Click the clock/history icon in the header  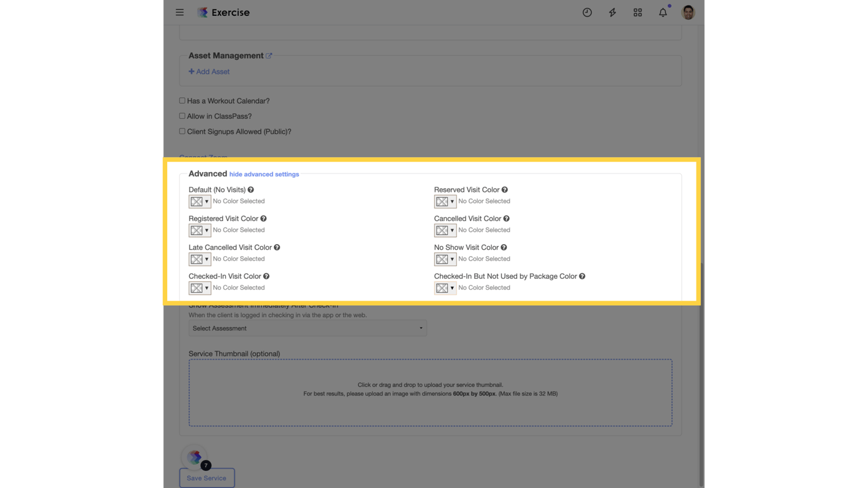587,12
